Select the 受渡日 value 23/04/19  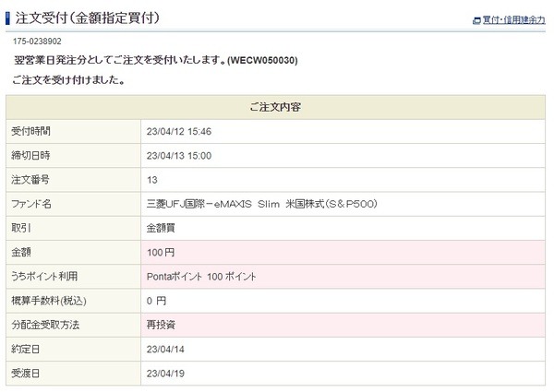[x=167, y=373]
